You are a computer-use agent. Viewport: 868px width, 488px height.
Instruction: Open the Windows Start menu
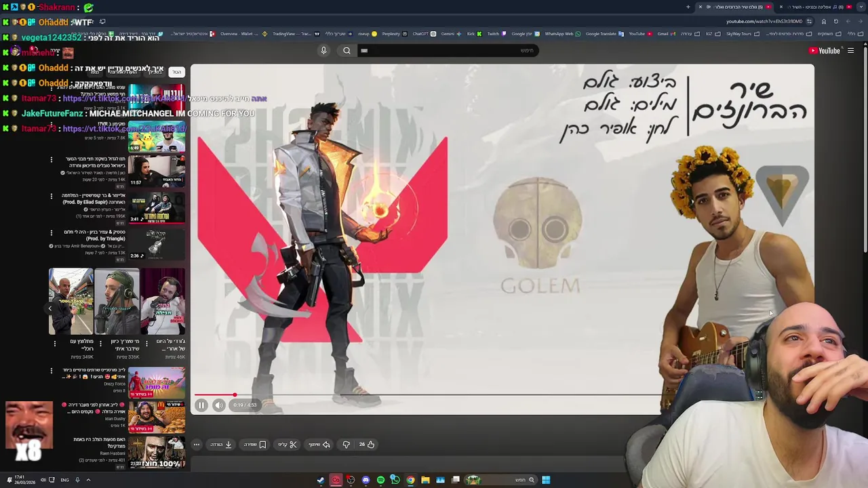click(546, 480)
